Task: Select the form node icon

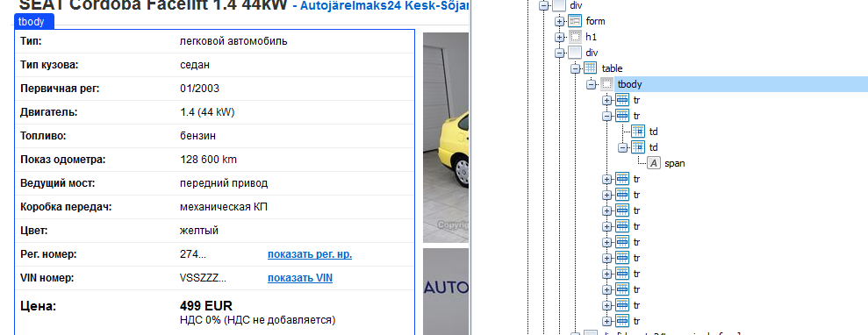Action: click(575, 21)
